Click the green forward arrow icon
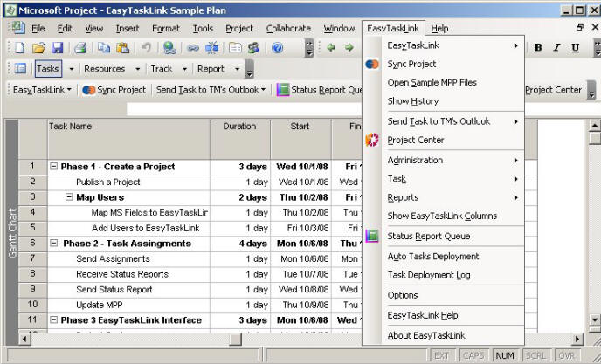601x364 pixels. click(349, 47)
